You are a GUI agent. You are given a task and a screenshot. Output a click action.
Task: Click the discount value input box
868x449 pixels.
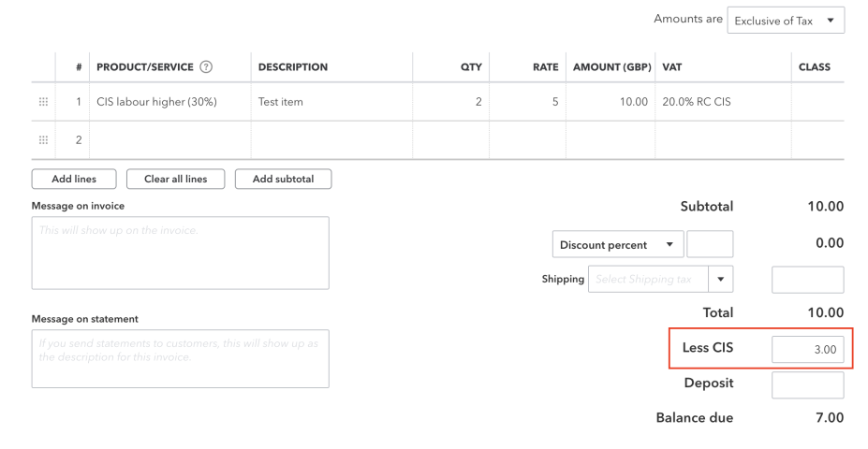710,244
